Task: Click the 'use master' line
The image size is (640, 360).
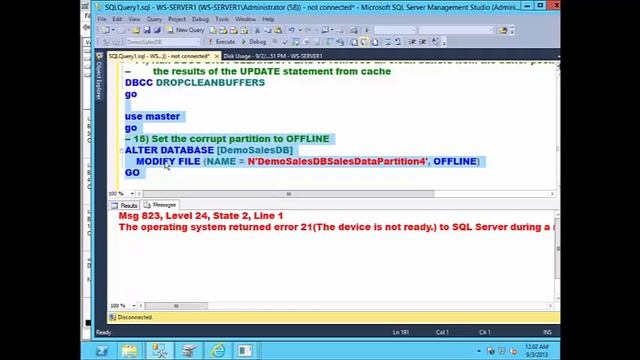Action: point(152,116)
